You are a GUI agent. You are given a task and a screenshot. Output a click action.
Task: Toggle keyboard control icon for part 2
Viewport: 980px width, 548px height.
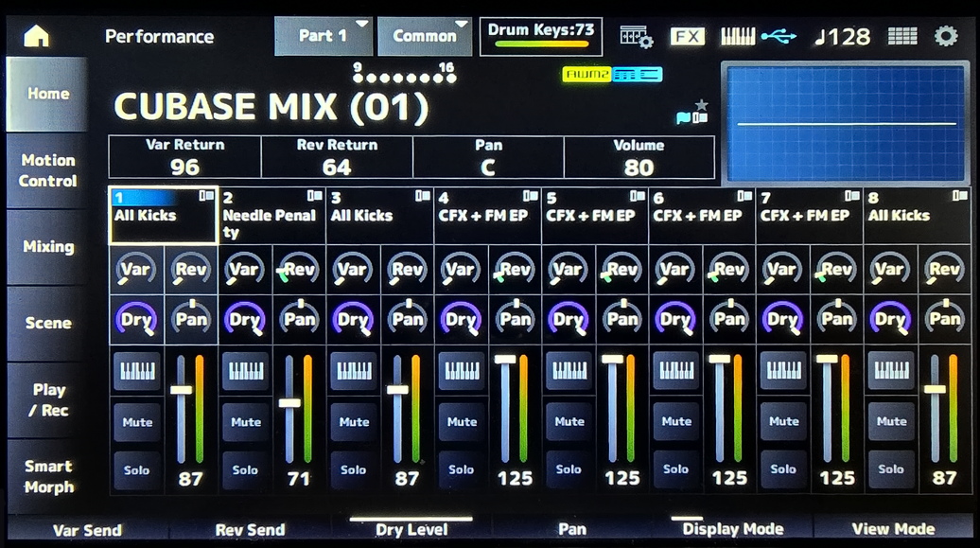(245, 371)
